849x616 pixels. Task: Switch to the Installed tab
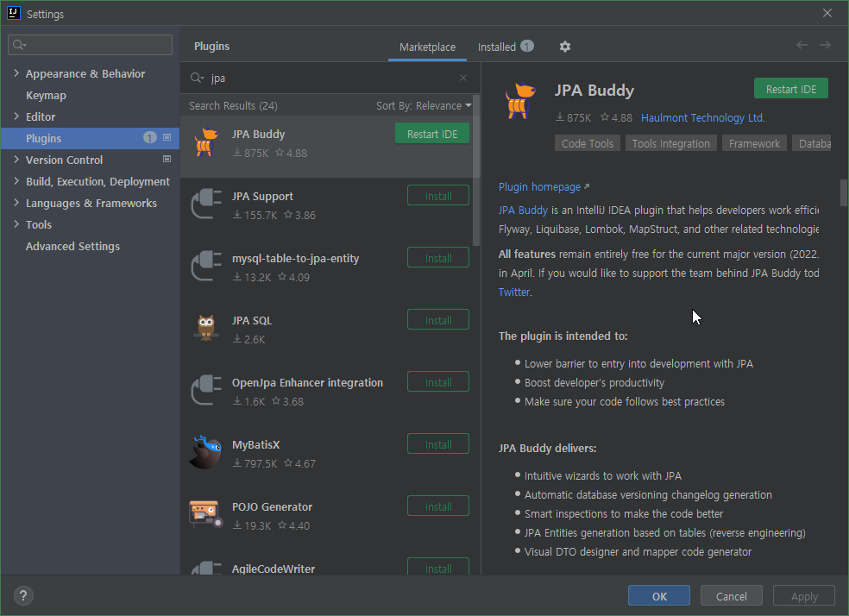[497, 47]
